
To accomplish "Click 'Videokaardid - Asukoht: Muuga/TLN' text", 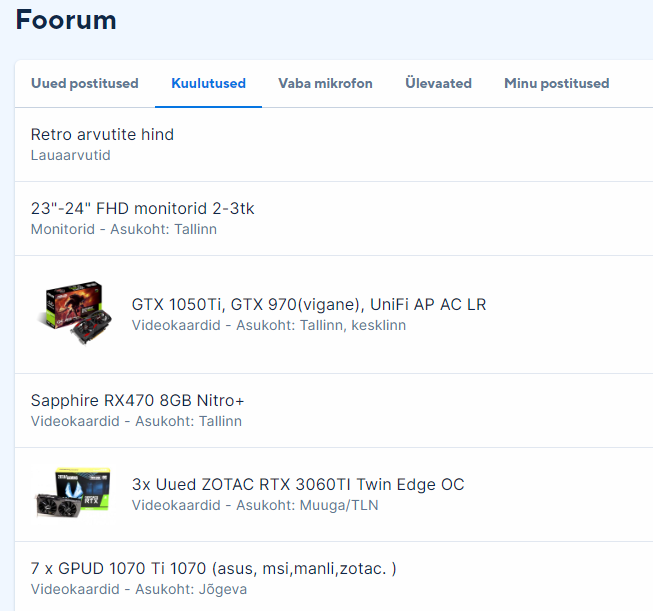I will tap(255, 505).
